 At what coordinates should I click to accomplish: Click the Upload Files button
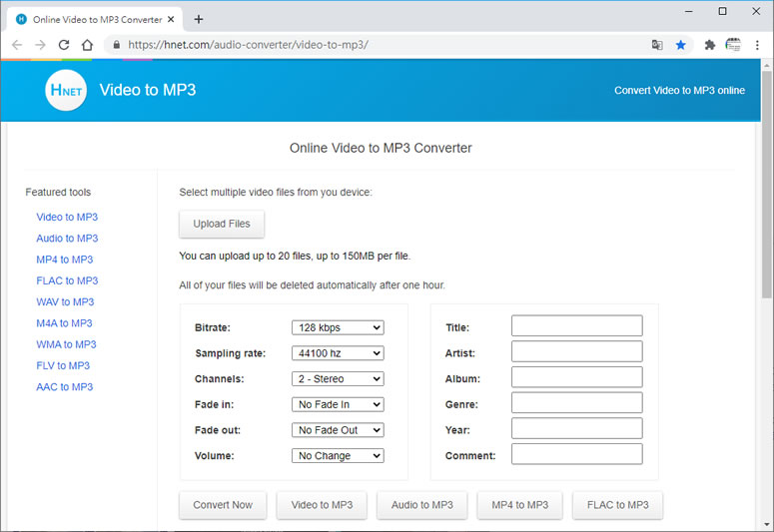coord(222,224)
